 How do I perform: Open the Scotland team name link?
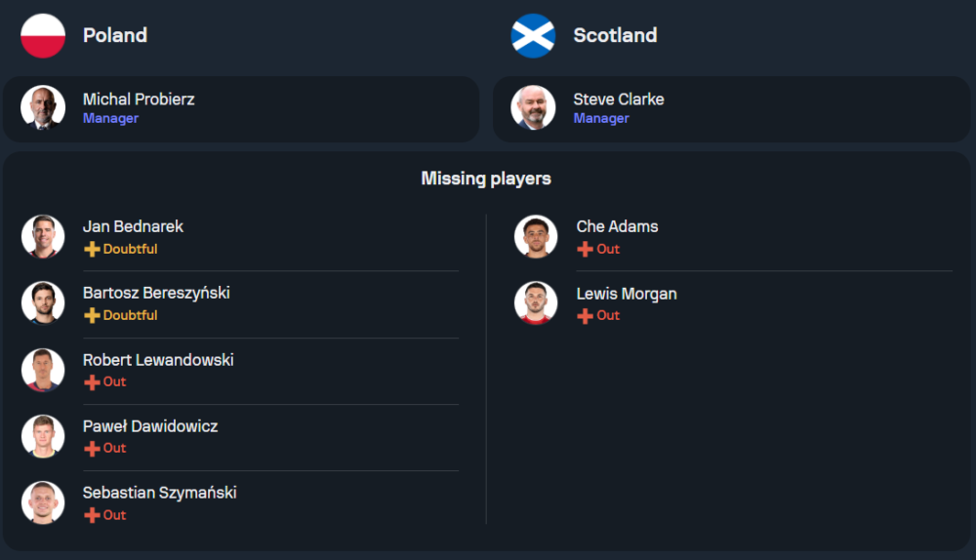click(615, 35)
